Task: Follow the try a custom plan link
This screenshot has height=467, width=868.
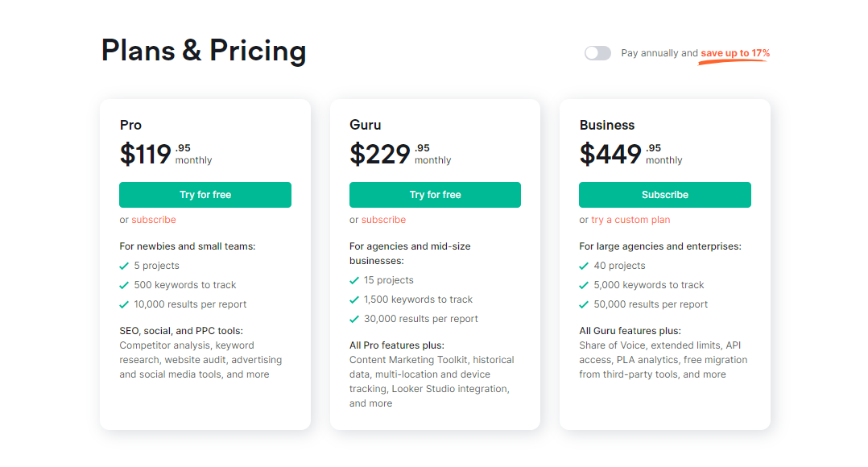Action: (x=630, y=220)
